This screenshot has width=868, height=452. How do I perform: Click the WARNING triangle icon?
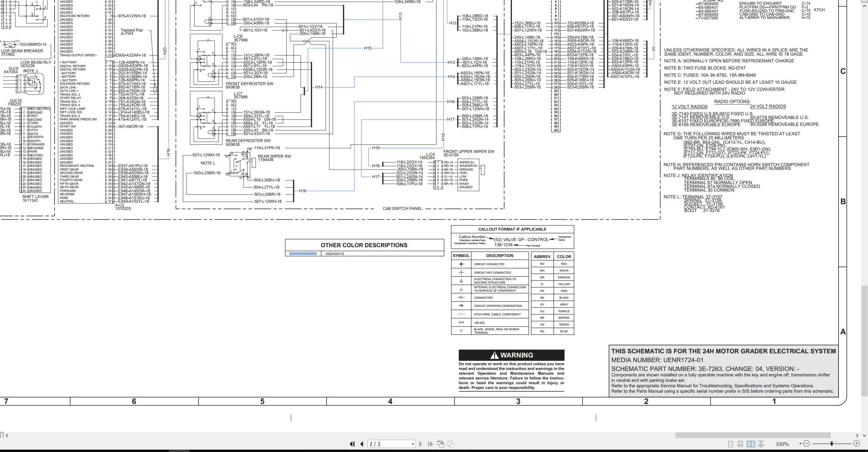pos(494,355)
